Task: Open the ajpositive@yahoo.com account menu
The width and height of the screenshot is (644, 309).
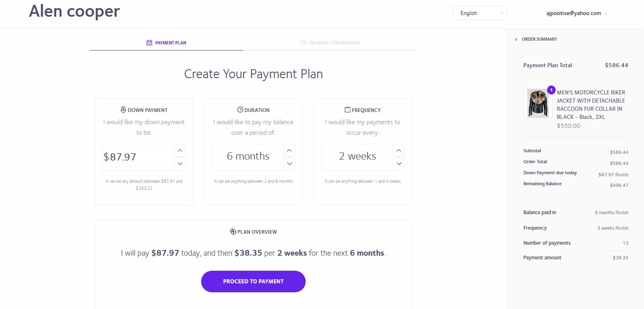Action: click(x=576, y=13)
